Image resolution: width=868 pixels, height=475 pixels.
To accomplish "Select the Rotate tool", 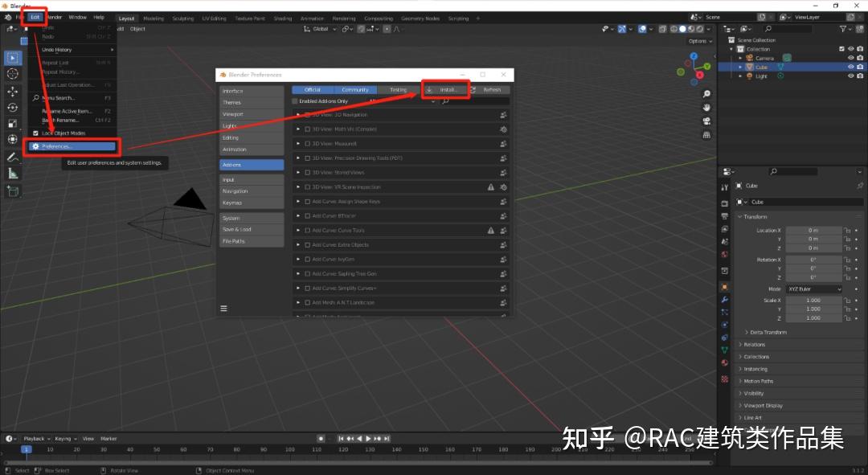I will (13, 108).
